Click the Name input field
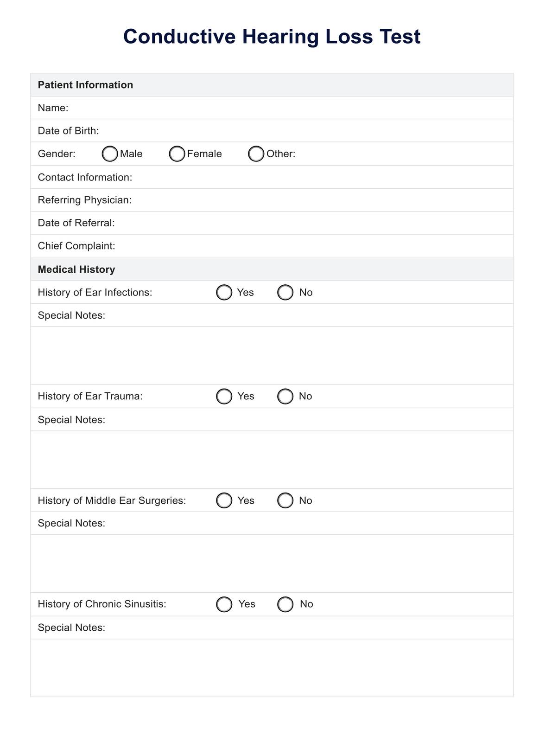Viewport: 545px width, 756px height. click(x=287, y=108)
